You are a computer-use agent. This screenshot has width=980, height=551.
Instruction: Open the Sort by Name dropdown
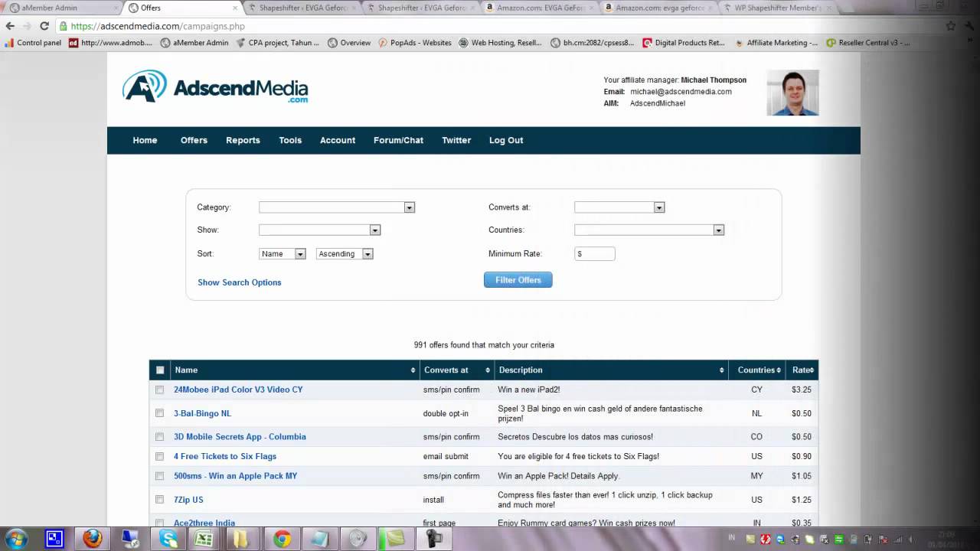[282, 254]
